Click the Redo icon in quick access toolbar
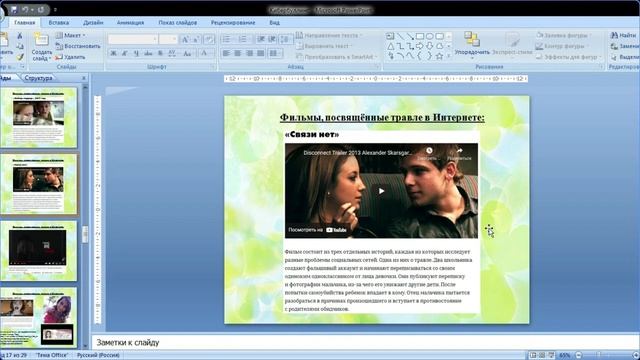This screenshot has width=640, height=360. click(x=41, y=9)
